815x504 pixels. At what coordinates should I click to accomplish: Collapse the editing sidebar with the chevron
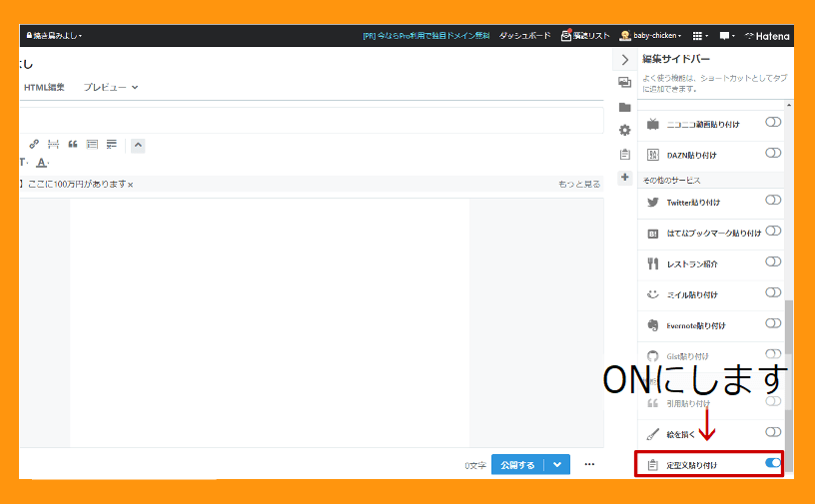click(x=625, y=60)
